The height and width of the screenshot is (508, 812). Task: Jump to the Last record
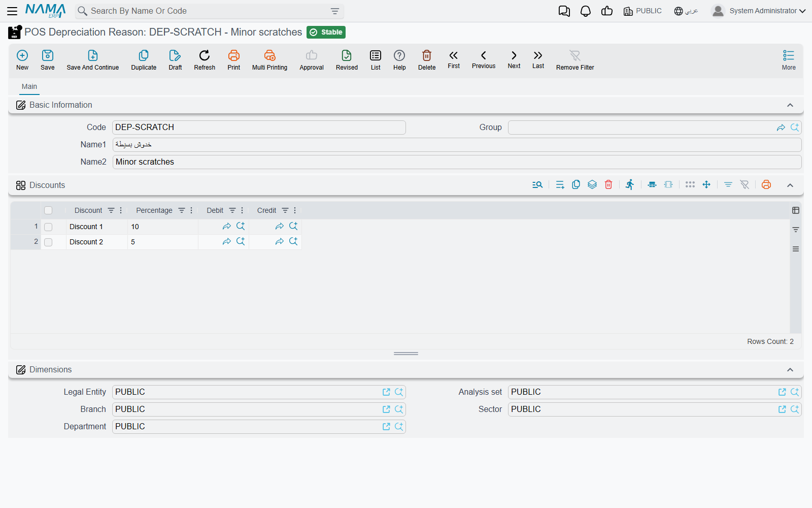[538, 59]
